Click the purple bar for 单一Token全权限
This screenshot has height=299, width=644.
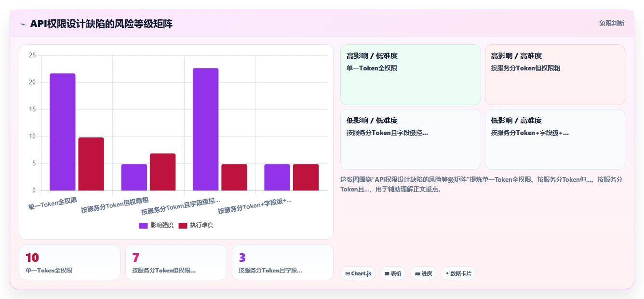tap(63, 132)
